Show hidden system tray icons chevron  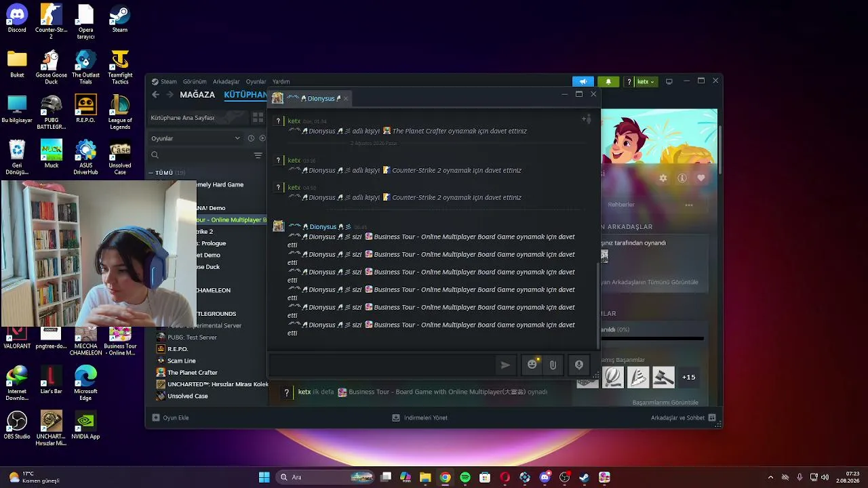(x=770, y=478)
